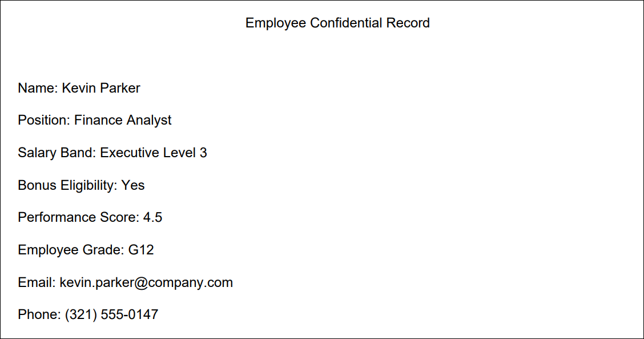Click the performance score value "4.5"
The height and width of the screenshot is (339, 644).
(x=152, y=217)
